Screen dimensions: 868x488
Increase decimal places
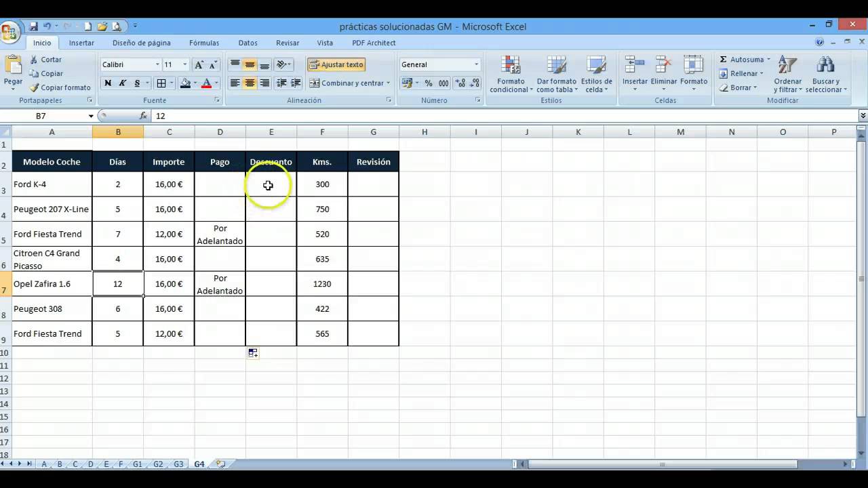tap(460, 83)
